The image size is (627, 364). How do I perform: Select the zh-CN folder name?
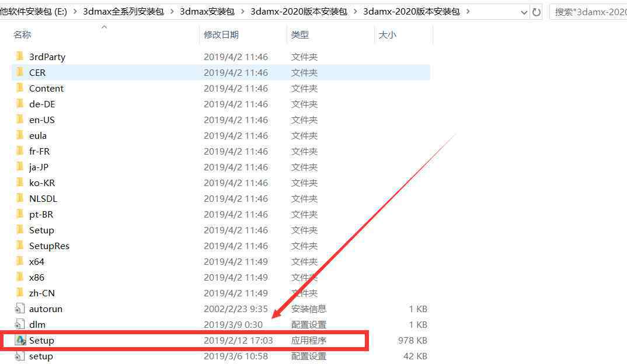click(42, 293)
